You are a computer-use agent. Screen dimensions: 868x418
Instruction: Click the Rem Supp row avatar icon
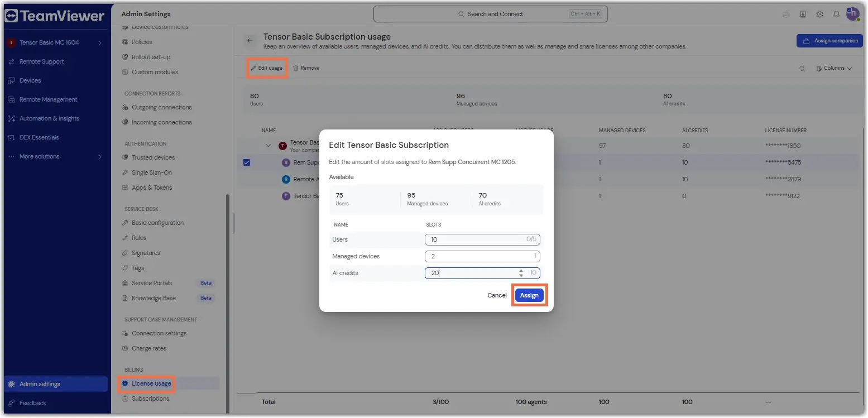pyautogui.click(x=286, y=162)
